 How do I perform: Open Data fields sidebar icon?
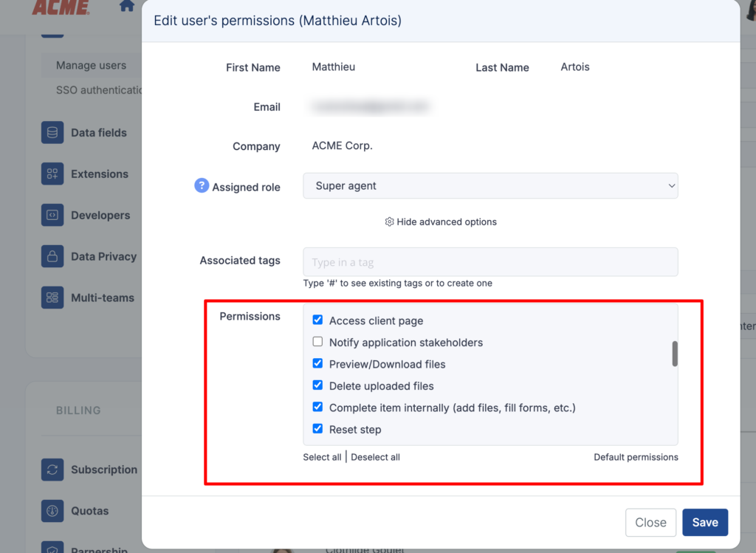[52, 133]
